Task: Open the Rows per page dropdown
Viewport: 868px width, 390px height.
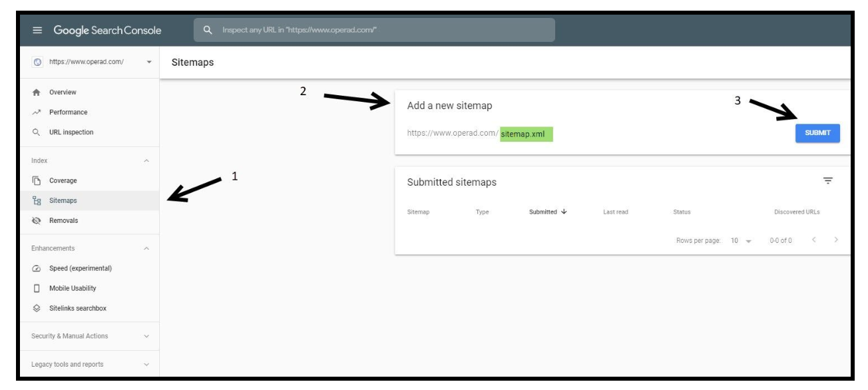Action: (x=741, y=241)
